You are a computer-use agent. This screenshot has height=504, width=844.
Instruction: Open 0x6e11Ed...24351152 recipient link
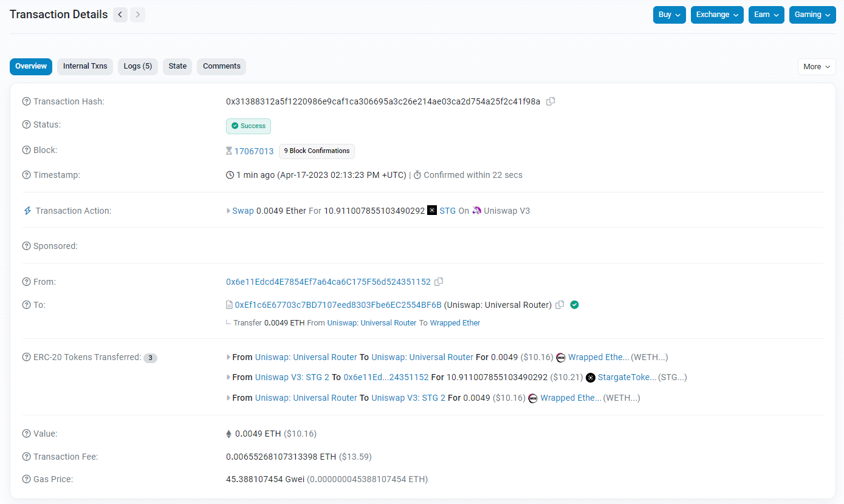[386, 378]
